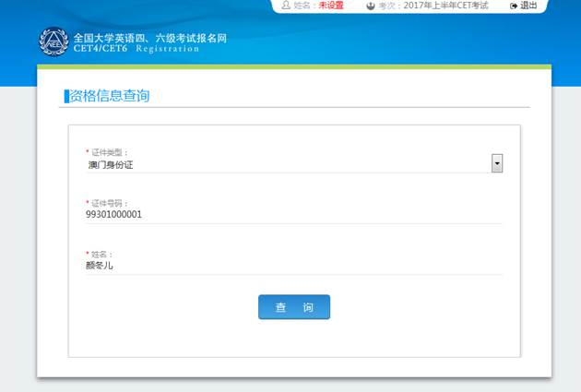Click the exam session icon beside 考次
The image size is (581, 392).
371,6
